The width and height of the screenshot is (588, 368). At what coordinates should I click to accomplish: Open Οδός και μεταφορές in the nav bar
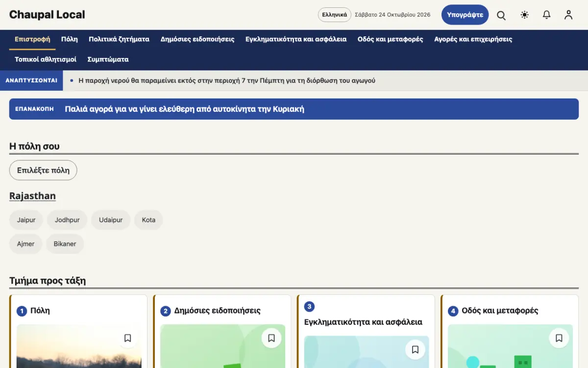(x=391, y=39)
